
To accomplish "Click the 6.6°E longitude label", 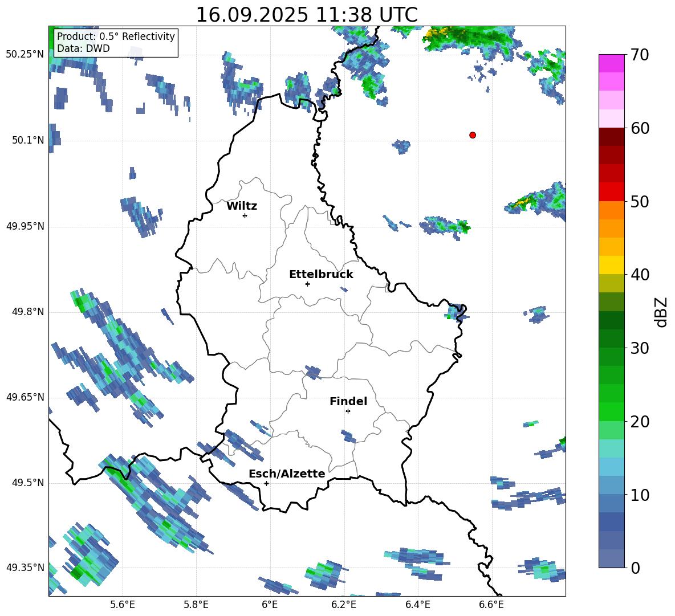I will (491, 605).
